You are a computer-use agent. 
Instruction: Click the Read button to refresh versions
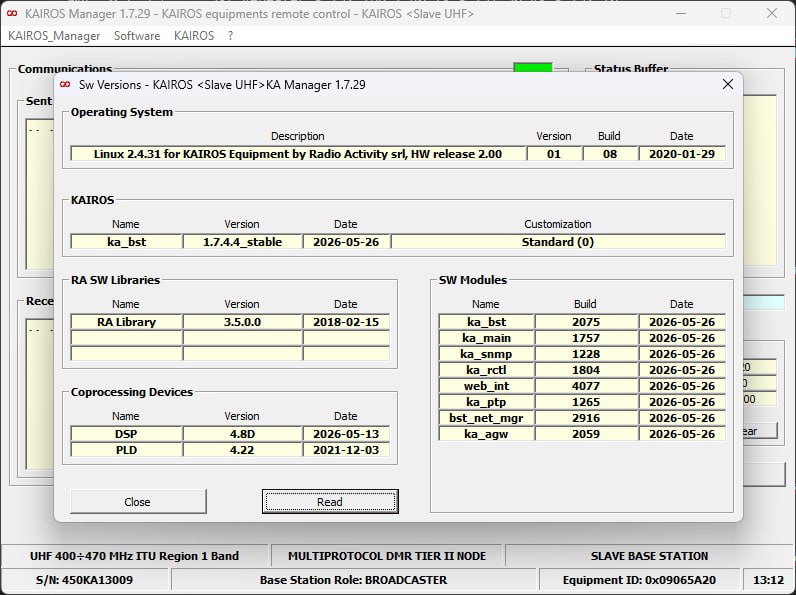point(330,502)
